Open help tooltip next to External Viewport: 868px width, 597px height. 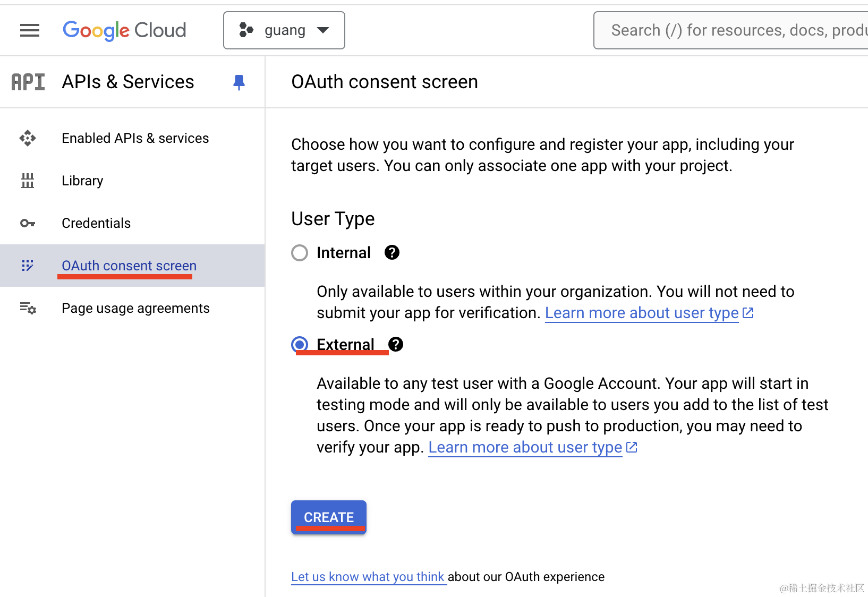(396, 345)
